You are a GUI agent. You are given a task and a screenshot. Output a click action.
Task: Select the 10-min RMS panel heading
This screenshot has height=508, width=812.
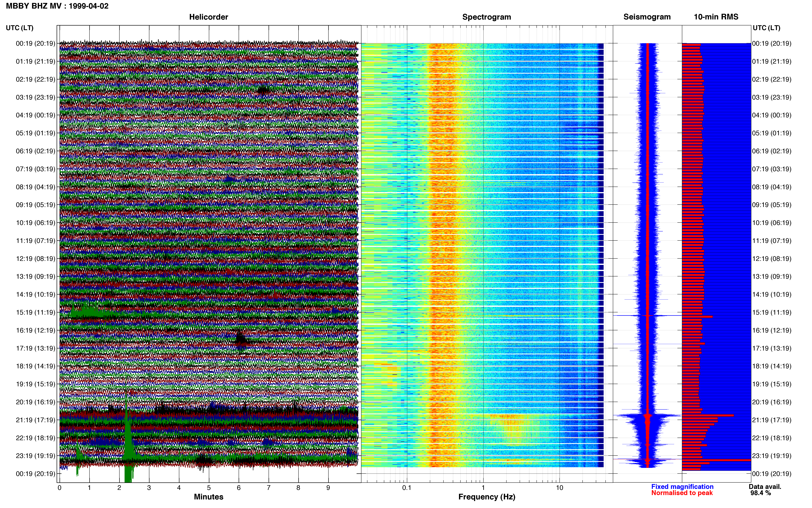(716, 17)
